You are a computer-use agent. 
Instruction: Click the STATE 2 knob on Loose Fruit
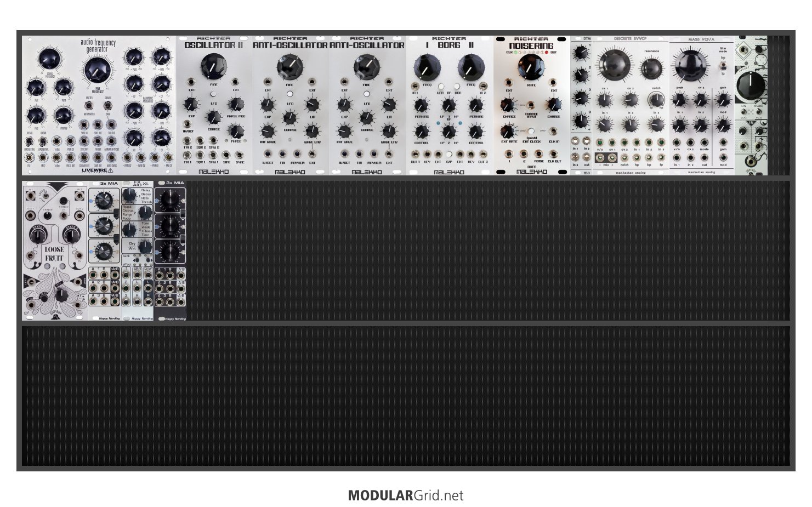(71, 236)
